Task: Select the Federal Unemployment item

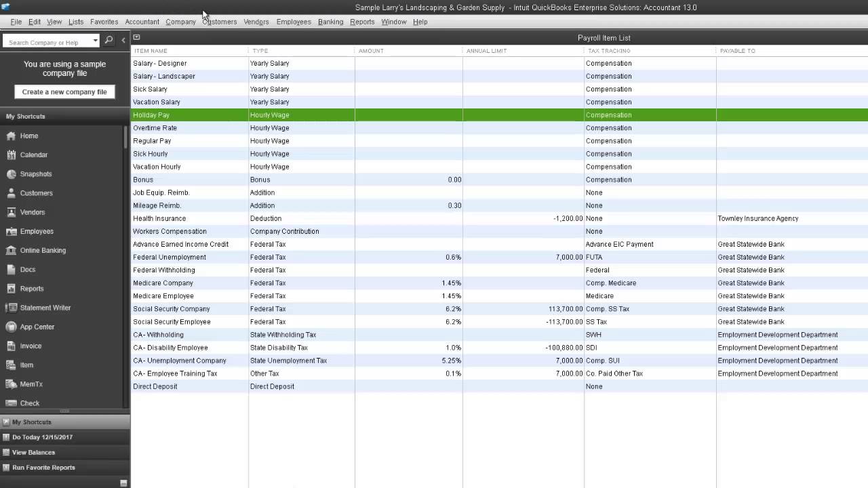Action: pyautogui.click(x=170, y=258)
